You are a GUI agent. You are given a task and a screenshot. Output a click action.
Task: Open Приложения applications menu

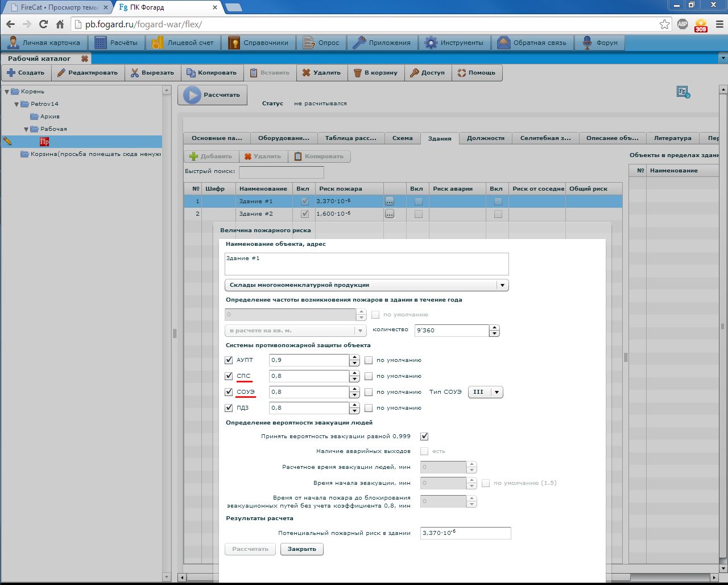382,43
